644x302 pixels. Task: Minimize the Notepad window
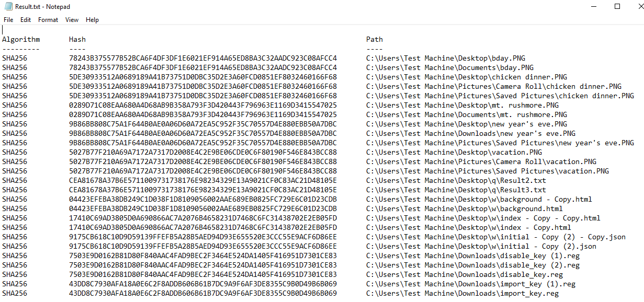[593, 6]
